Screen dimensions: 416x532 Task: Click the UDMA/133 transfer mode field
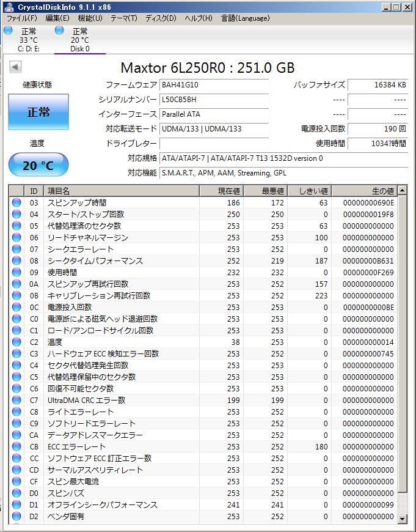pos(214,129)
